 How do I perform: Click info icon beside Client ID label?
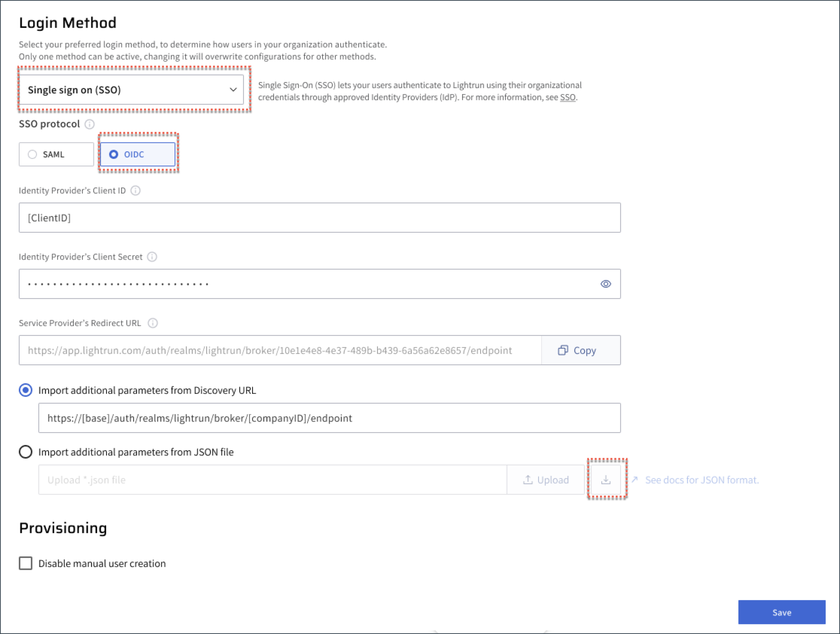(135, 191)
